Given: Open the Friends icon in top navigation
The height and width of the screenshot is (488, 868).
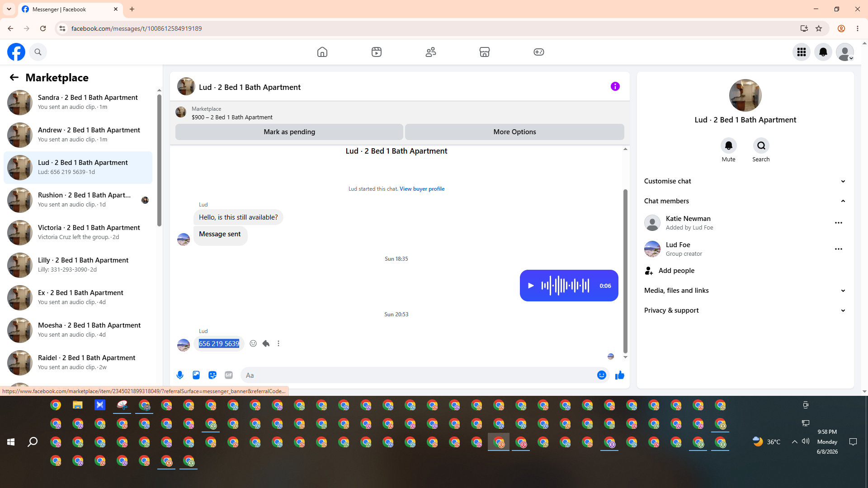Looking at the screenshot, I should coord(431,52).
